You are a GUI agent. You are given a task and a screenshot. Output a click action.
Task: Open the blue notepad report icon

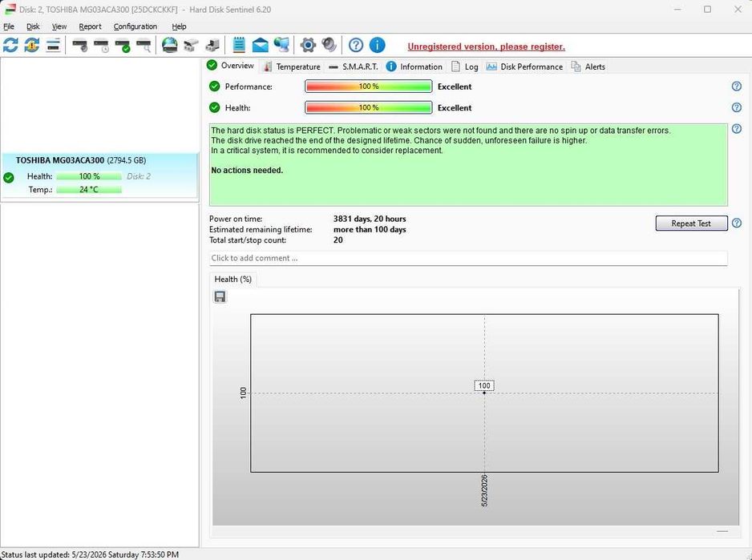coord(239,45)
